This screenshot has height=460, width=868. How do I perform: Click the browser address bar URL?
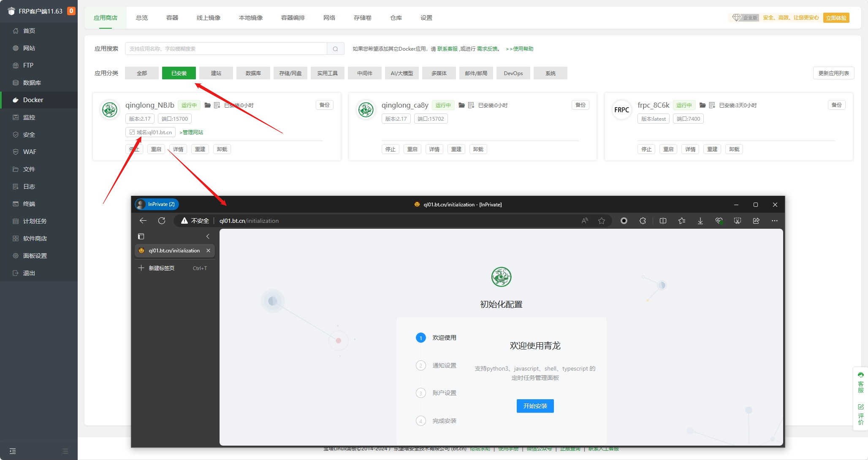pos(249,221)
